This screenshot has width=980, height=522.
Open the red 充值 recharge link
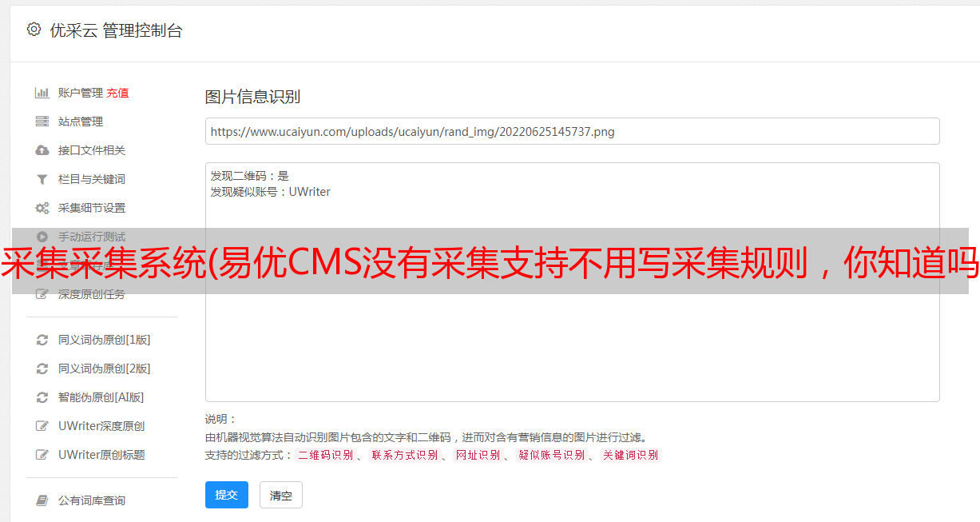click(117, 93)
